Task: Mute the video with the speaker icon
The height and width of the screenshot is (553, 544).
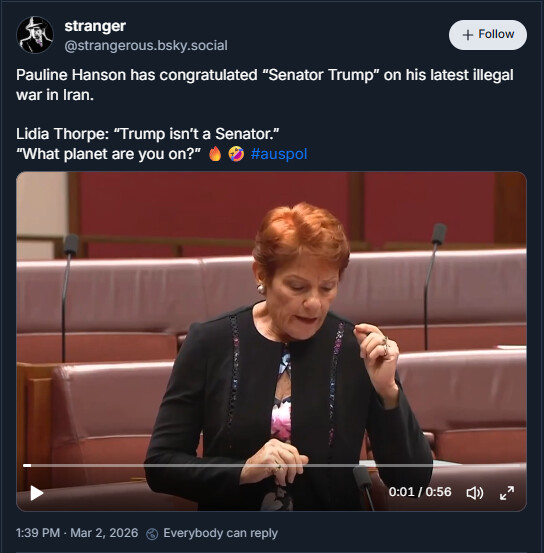Action: tap(475, 493)
